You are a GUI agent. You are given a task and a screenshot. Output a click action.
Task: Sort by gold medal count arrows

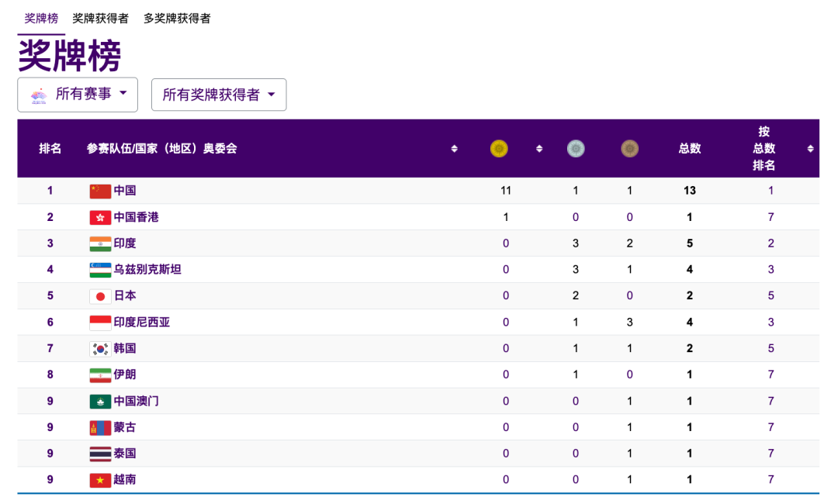[539, 149]
